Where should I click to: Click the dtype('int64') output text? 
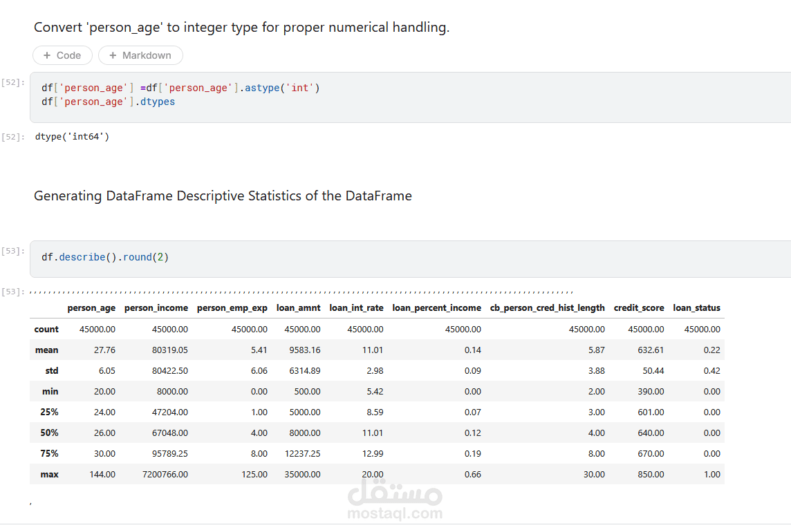click(72, 137)
